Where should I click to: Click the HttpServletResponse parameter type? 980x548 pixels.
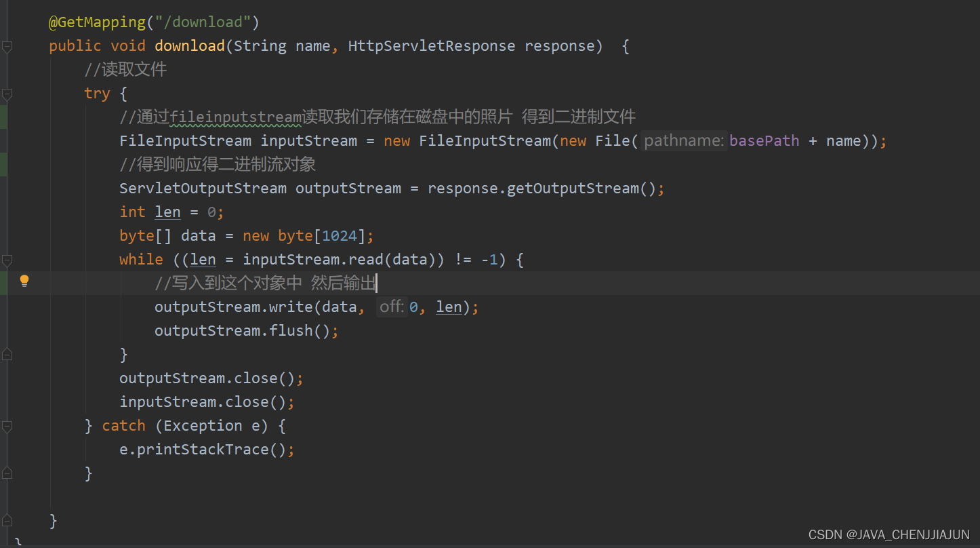pos(432,46)
